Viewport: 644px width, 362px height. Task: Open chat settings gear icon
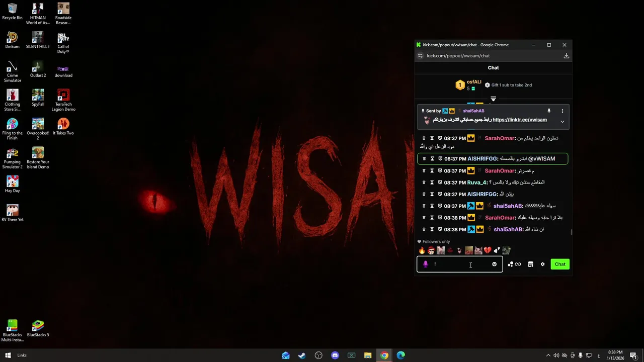[542, 264]
